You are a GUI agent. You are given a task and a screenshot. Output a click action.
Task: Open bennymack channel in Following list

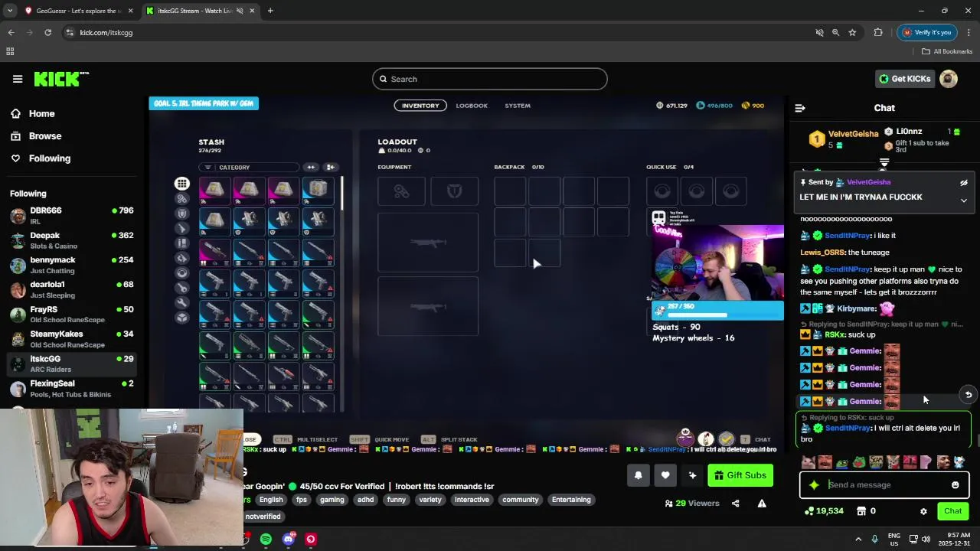click(71, 265)
